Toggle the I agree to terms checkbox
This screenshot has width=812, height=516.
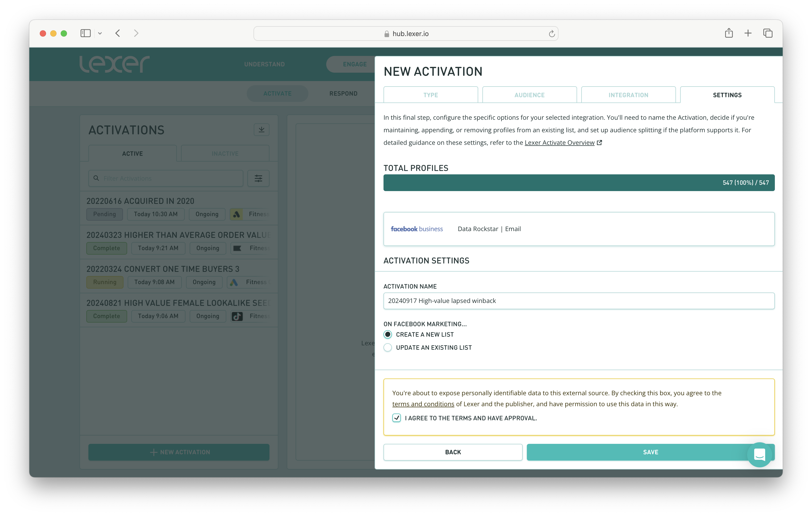(x=397, y=418)
